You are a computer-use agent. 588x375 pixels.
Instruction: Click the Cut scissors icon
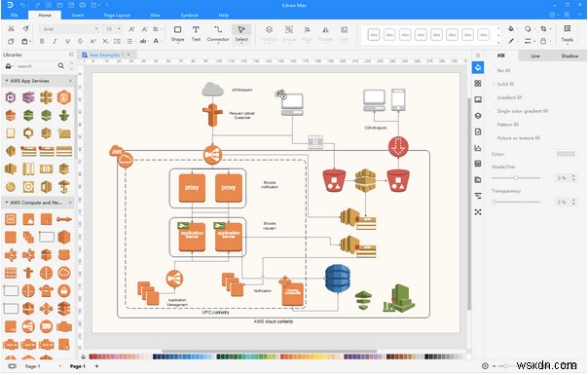[12, 29]
